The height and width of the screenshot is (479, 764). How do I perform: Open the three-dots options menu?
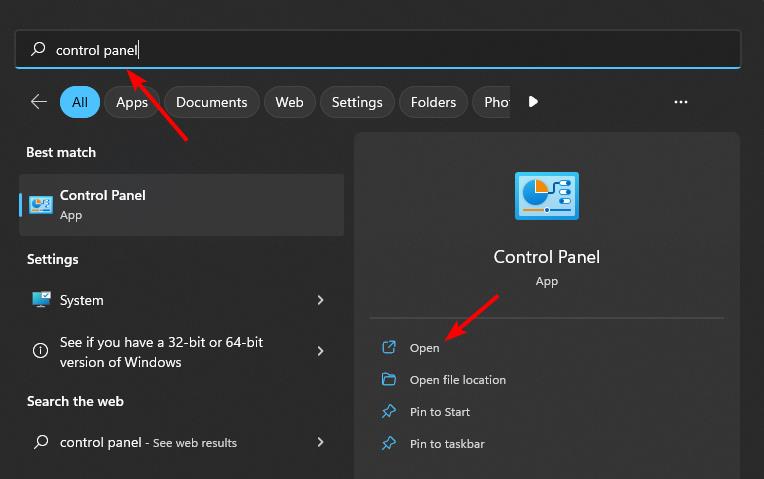click(681, 102)
